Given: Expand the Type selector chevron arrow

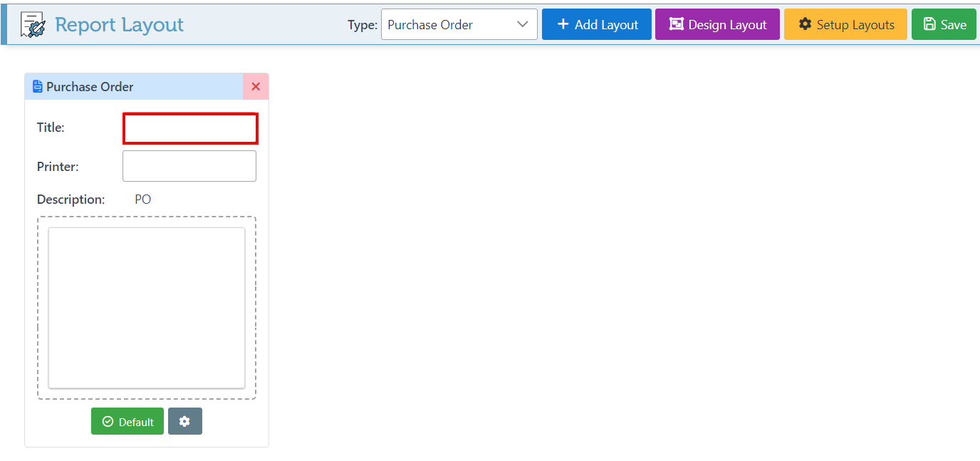Looking at the screenshot, I should point(523,25).
